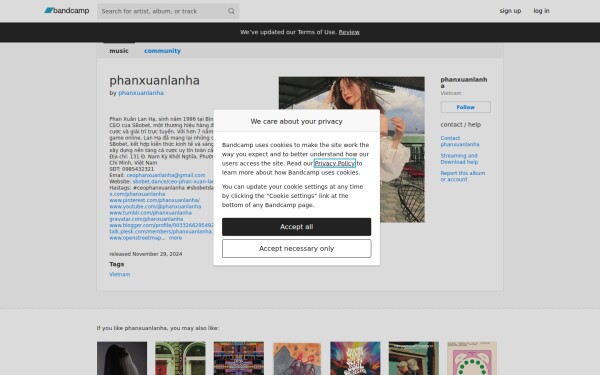Report this album or account
Screen dimensions: 600x375
pyautogui.click(x=462, y=176)
